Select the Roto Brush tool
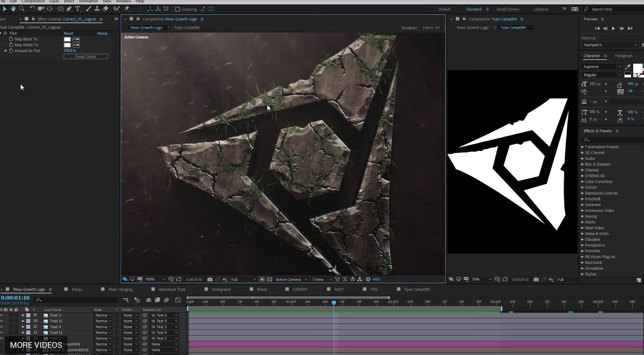This screenshot has width=644, height=355. pyautogui.click(x=117, y=8)
